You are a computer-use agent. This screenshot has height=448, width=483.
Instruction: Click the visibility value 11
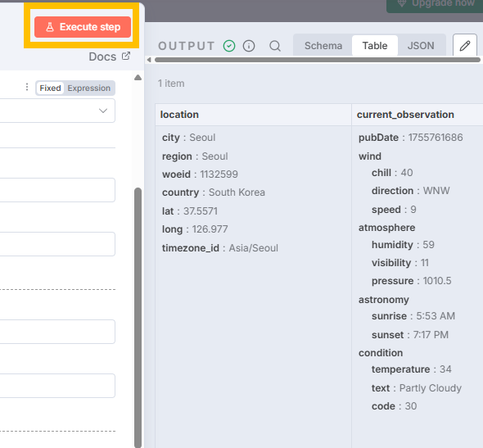click(x=425, y=263)
